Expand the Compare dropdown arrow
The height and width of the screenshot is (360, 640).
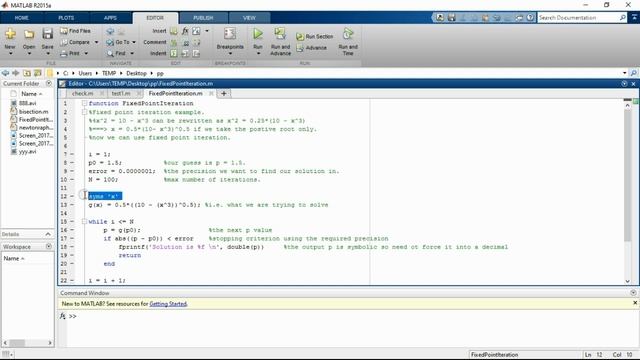[x=96, y=42]
